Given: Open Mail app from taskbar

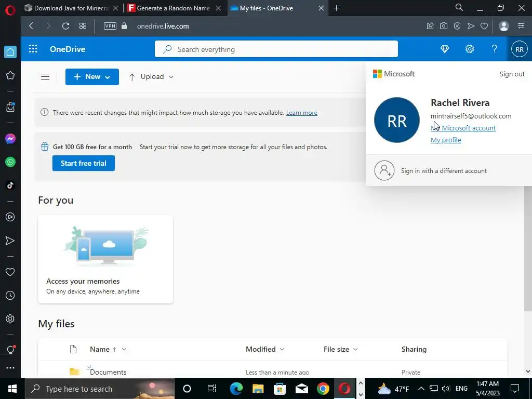Looking at the screenshot, I should [x=301, y=389].
